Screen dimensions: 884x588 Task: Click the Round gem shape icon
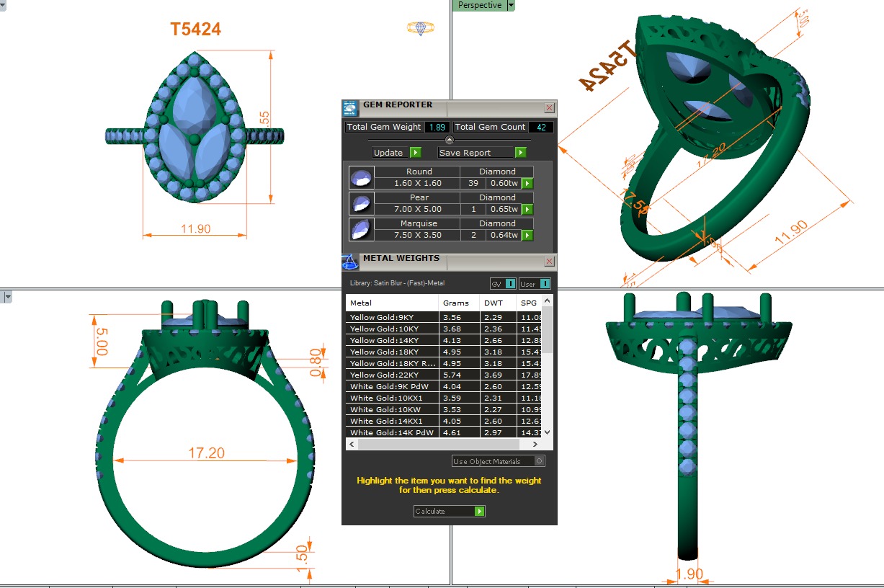(360, 177)
